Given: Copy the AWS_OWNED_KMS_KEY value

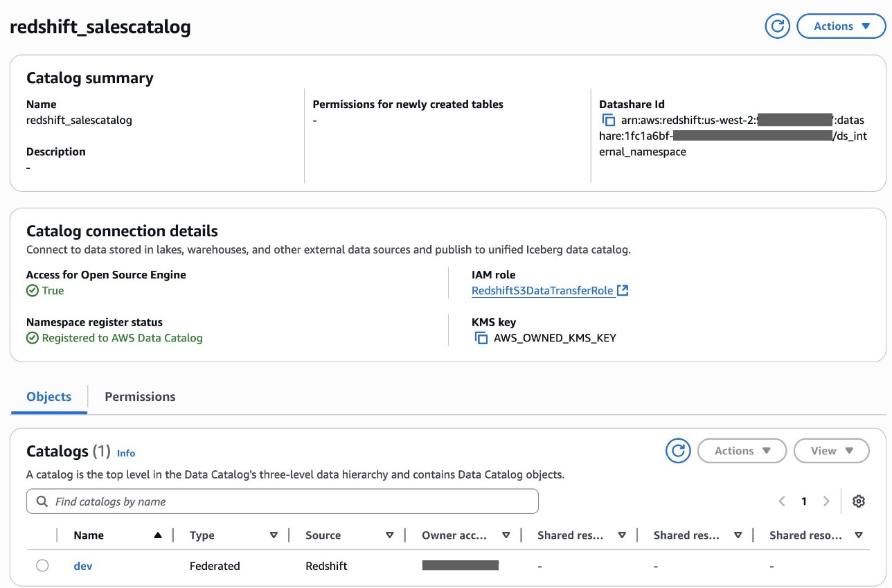Looking at the screenshot, I should [481, 338].
